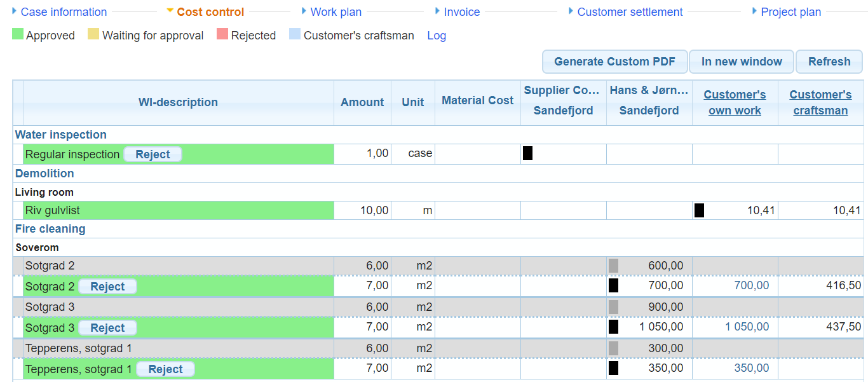Click the 1 050,00 customer's own work value

point(747,327)
